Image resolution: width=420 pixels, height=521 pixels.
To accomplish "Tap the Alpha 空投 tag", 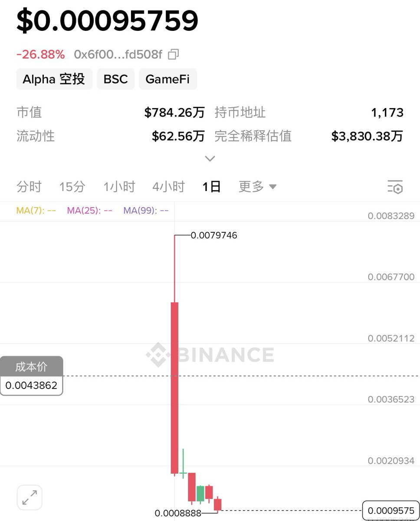I will coord(54,79).
